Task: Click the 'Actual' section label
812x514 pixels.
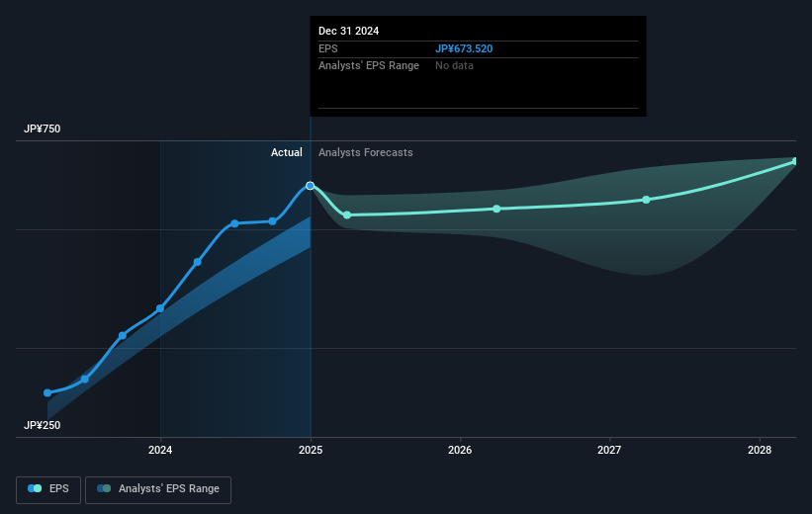Action: [x=287, y=152]
